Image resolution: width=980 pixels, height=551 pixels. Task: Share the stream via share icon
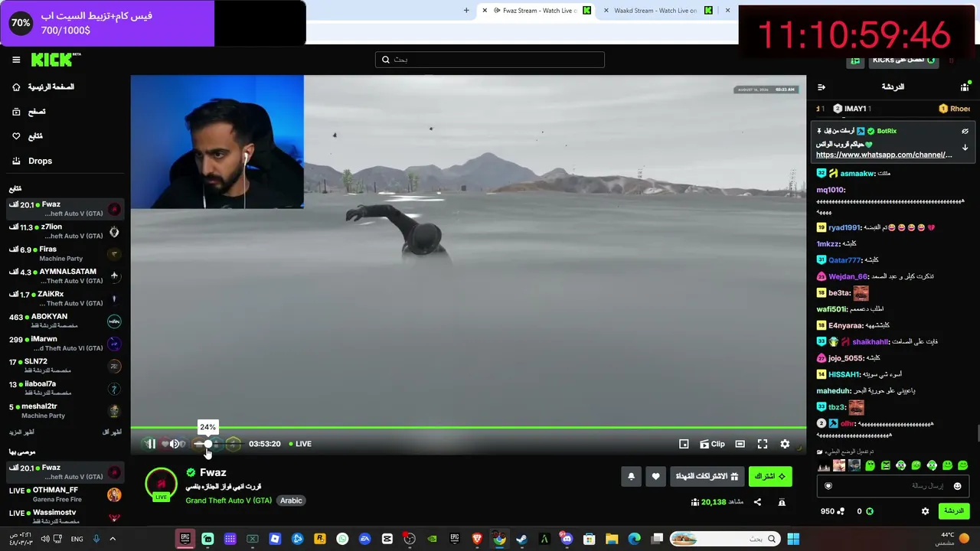tap(757, 502)
